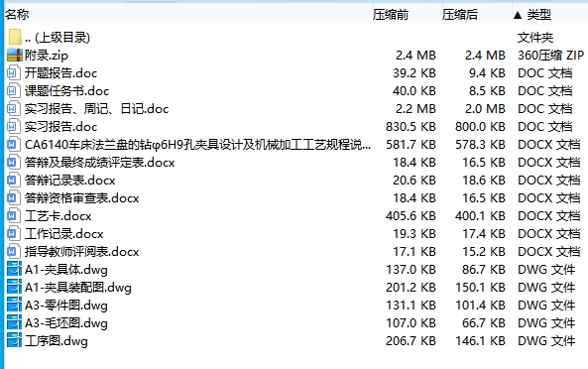Select the file name 实习报告、周记、日记.doc
Image resolution: width=588 pixels, height=369 pixels.
coord(97,109)
